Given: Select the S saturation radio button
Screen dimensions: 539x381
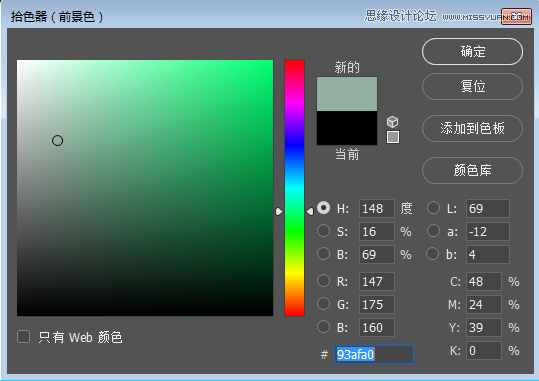Looking at the screenshot, I should coord(323,231).
